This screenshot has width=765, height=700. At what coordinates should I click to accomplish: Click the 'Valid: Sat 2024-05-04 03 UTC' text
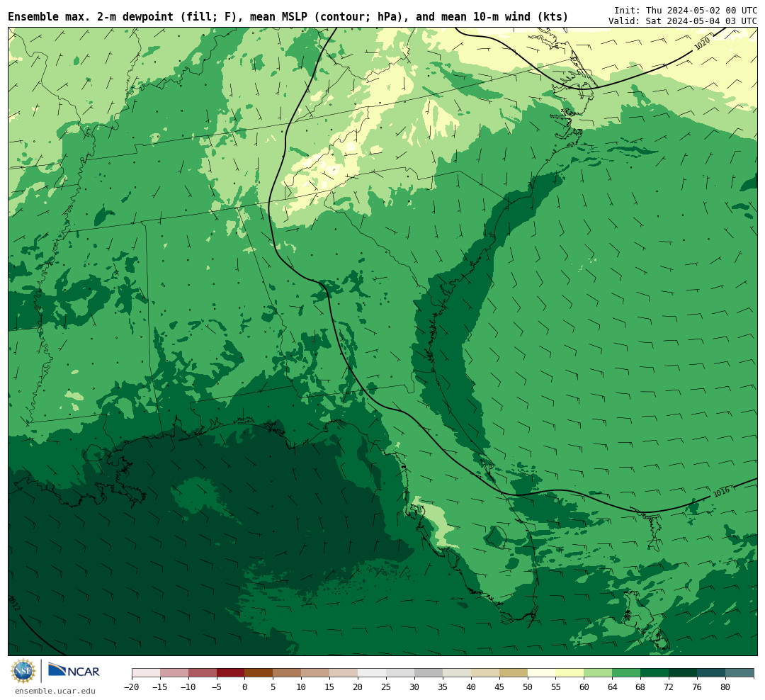tap(683, 21)
